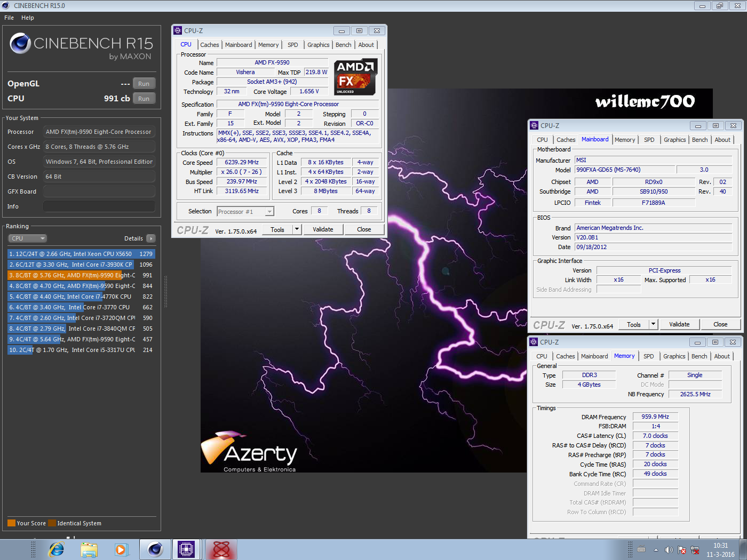This screenshot has width=747, height=560.
Task: Click the CPU-Z title icon in Mainboard window
Action: (x=534, y=125)
